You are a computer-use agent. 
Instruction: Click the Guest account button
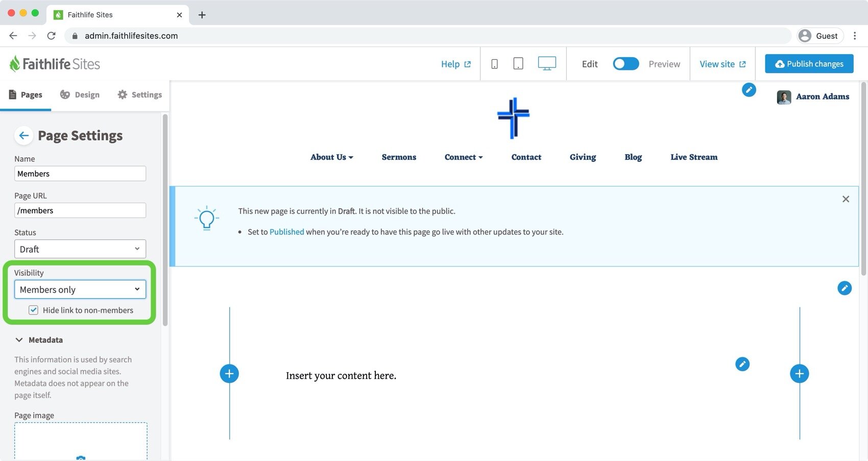(x=820, y=36)
